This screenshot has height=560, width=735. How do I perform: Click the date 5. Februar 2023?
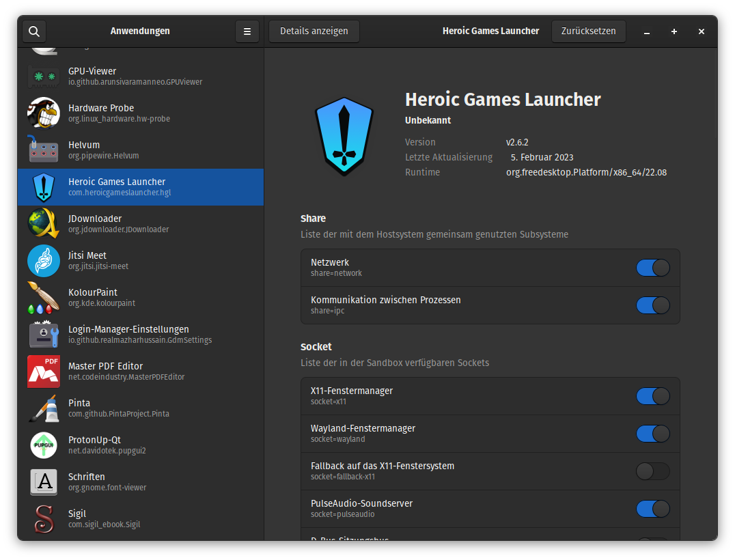pos(542,158)
